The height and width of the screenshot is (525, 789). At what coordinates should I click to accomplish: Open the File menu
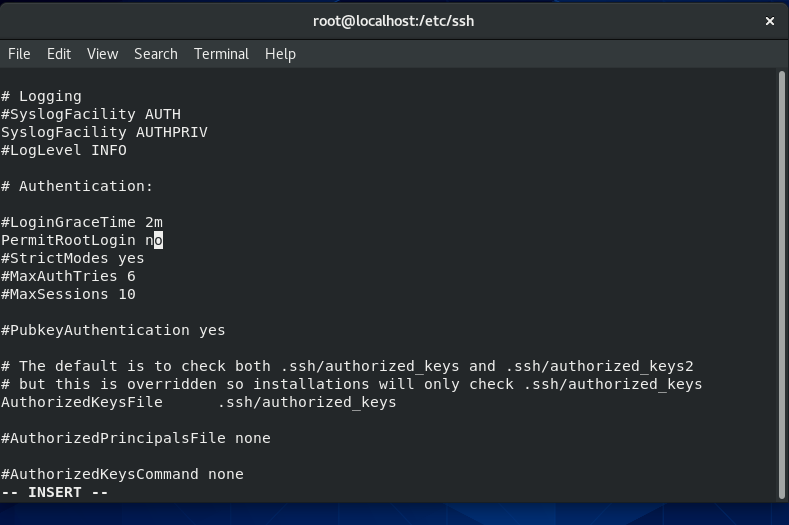(x=19, y=54)
